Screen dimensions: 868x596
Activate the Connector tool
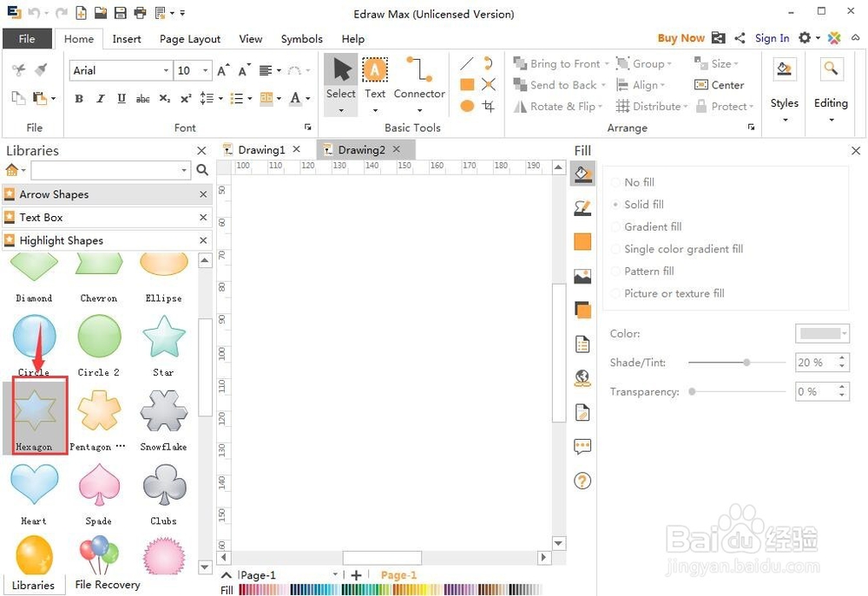pyautogui.click(x=419, y=80)
